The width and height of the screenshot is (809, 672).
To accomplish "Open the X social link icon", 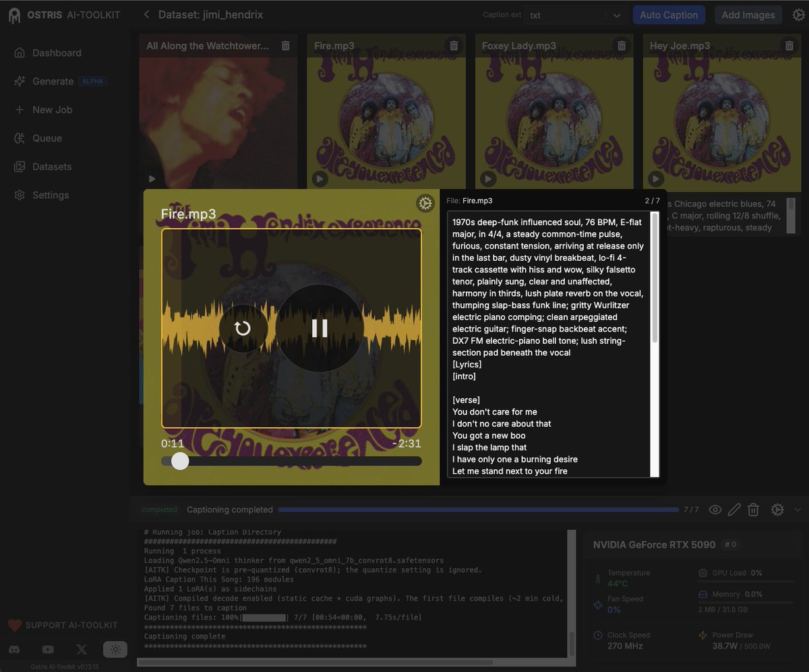I will point(82,649).
